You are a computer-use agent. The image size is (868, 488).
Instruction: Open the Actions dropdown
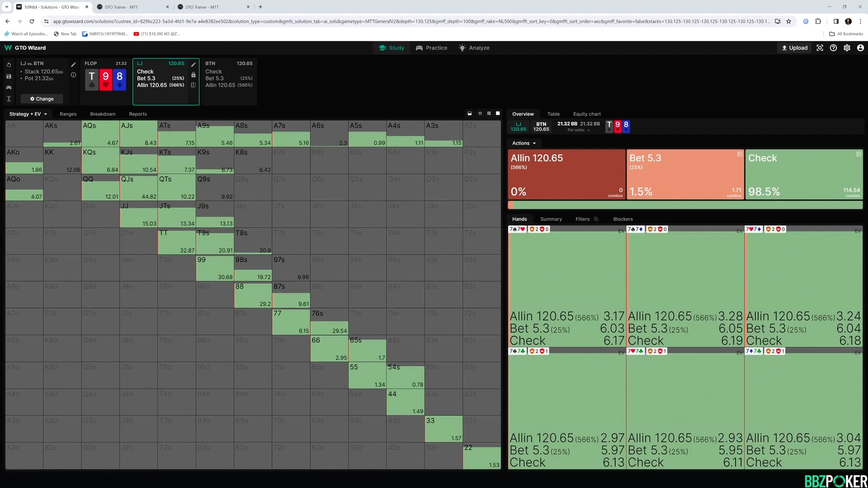524,143
